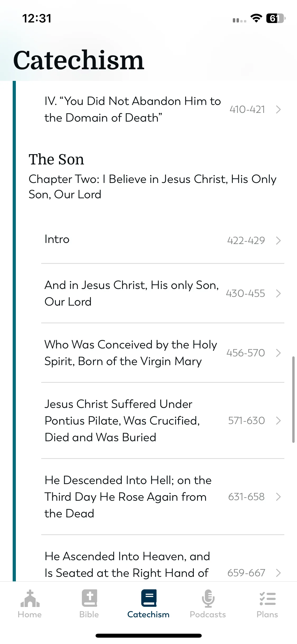This screenshot has height=644, width=297.
Task: Select "The Son" chapter heading
Action: [x=56, y=159]
